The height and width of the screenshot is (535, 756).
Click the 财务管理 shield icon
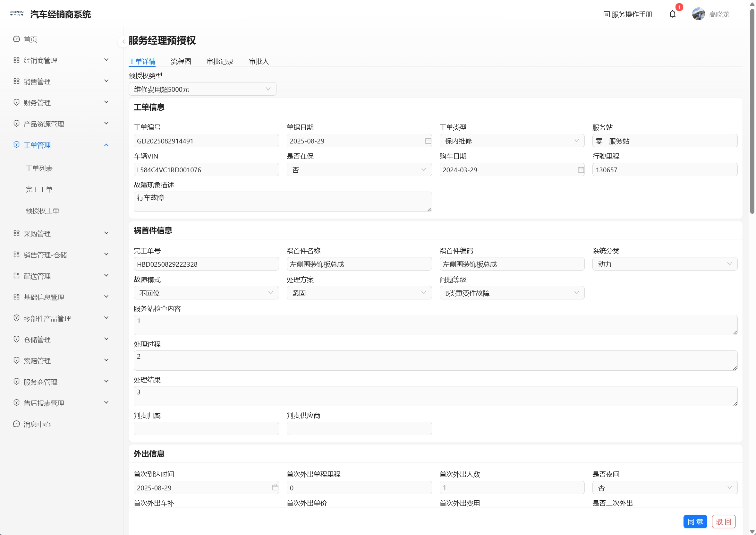click(16, 102)
